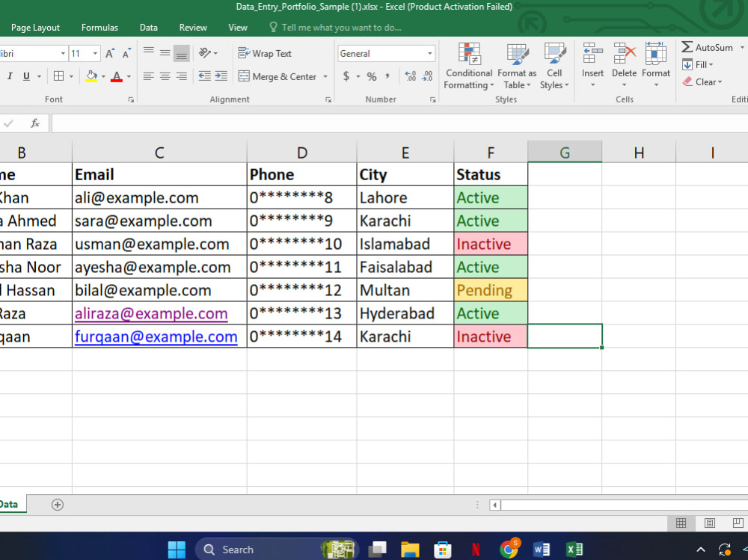Select the Pending status cell
748x560 pixels.
coord(491,290)
